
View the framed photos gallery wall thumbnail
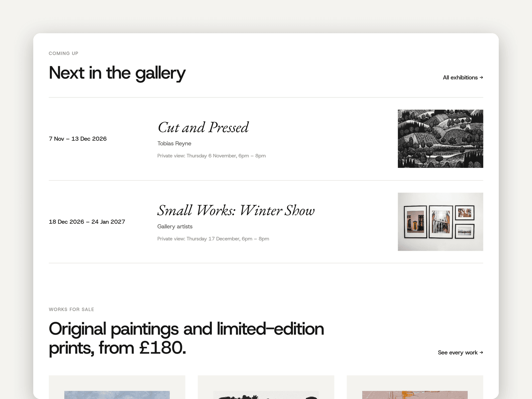[x=440, y=222]
